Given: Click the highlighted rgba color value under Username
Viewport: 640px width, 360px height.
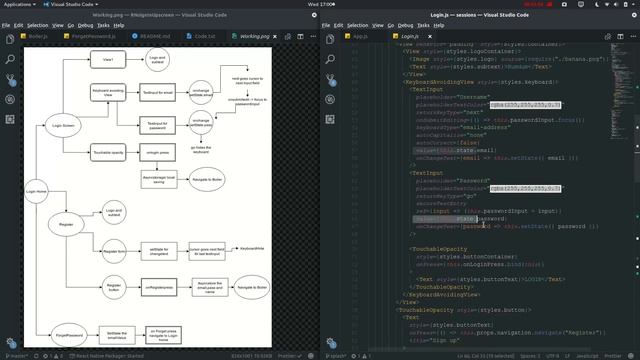Looking at the screenshot, I should click(525, 105).
